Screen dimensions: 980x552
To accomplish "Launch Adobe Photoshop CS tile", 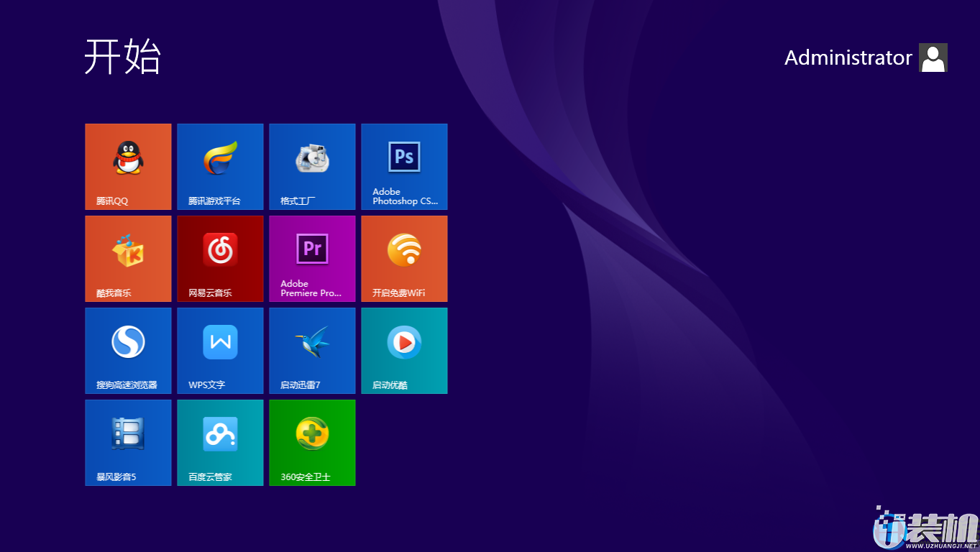I will [404, 167].
